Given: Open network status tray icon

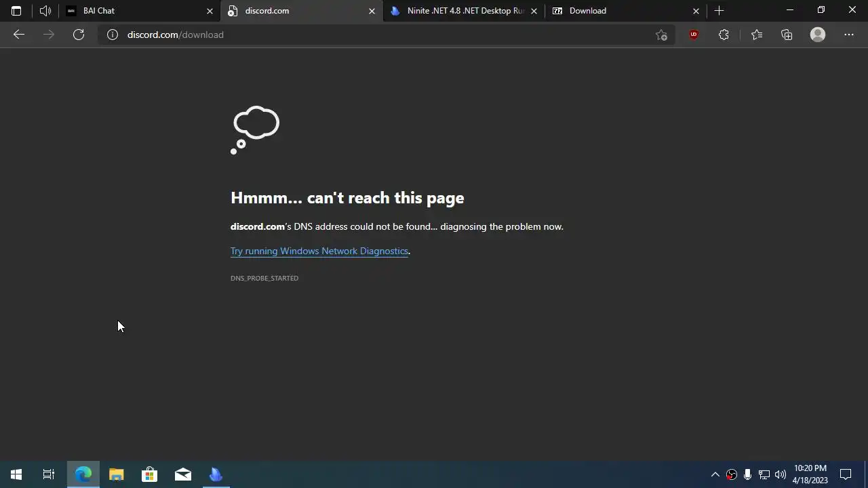Looking at the screenshot, I should [x=764, y=474].
